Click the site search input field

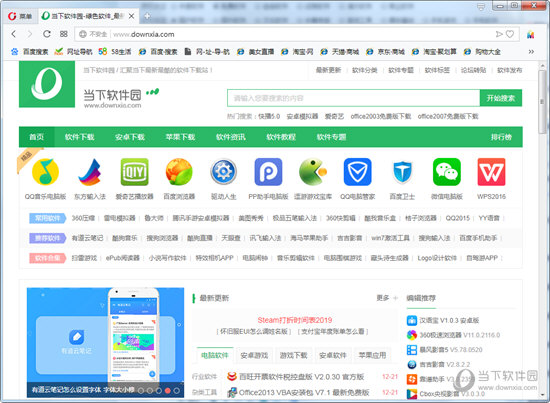coord(354,98)
